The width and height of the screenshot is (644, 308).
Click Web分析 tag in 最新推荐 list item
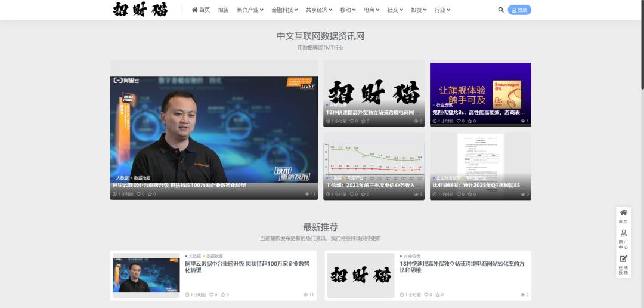click(x=411, y=256)
